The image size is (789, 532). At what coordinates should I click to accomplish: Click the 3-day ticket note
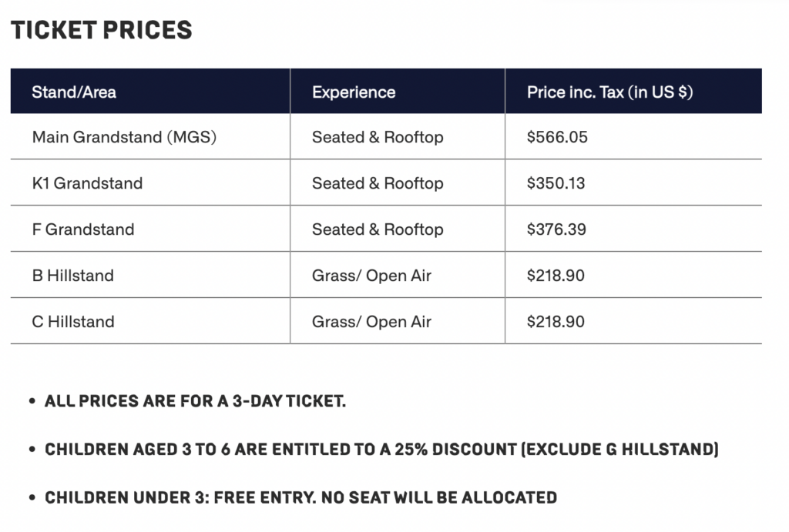[x=195, y=401]
